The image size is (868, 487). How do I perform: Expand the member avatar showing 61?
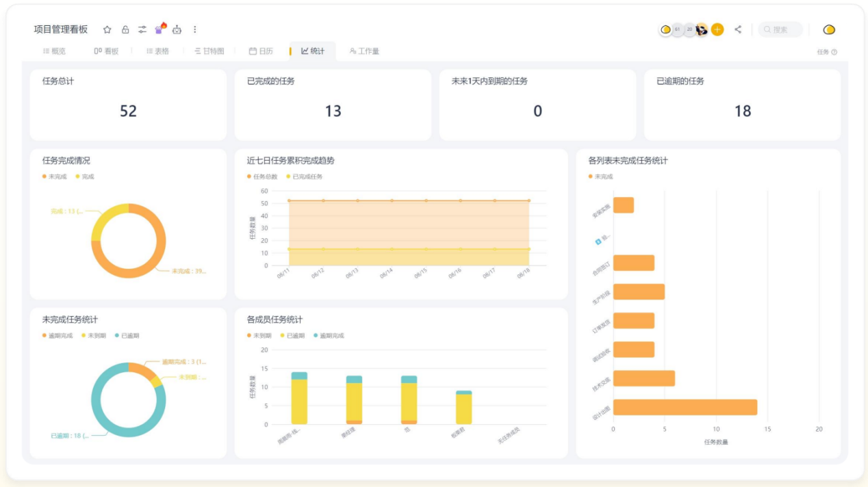tap(677, 29)
